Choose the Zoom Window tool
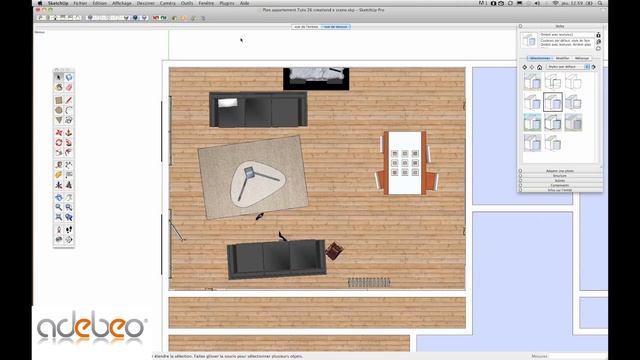Image resolution: width=640 pixels, height=360 pixels. pyautogui.click(x=69, y=207)
